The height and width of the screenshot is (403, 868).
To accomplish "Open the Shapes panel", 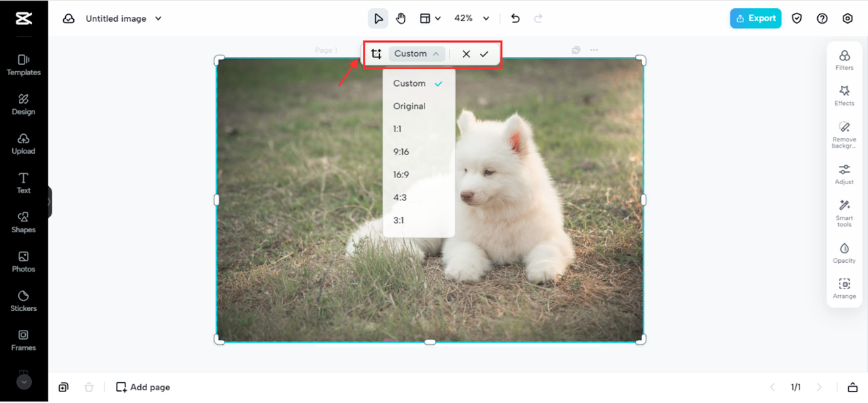I will pos(24,222).
